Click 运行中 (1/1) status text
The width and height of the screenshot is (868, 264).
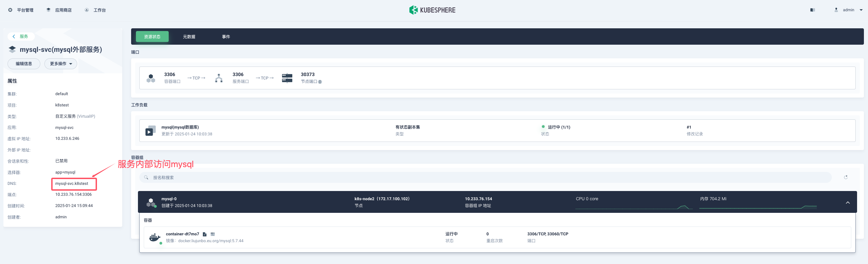[559, 127]
